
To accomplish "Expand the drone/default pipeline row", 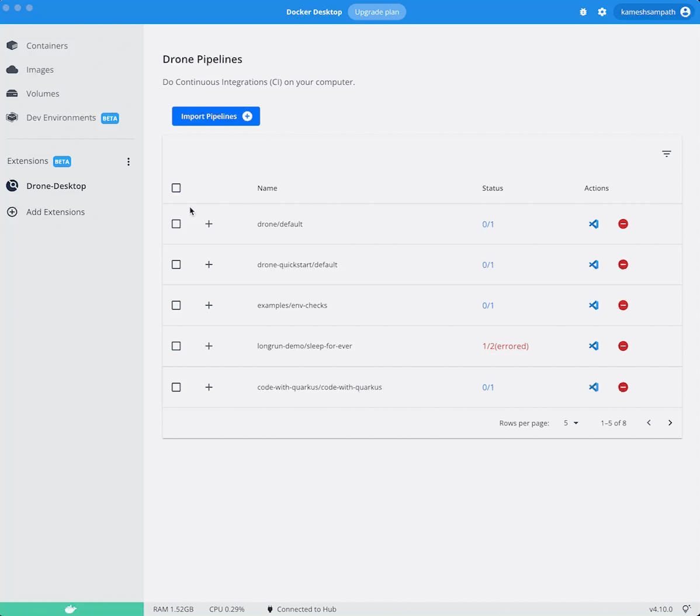I will [x=209, y=224].
